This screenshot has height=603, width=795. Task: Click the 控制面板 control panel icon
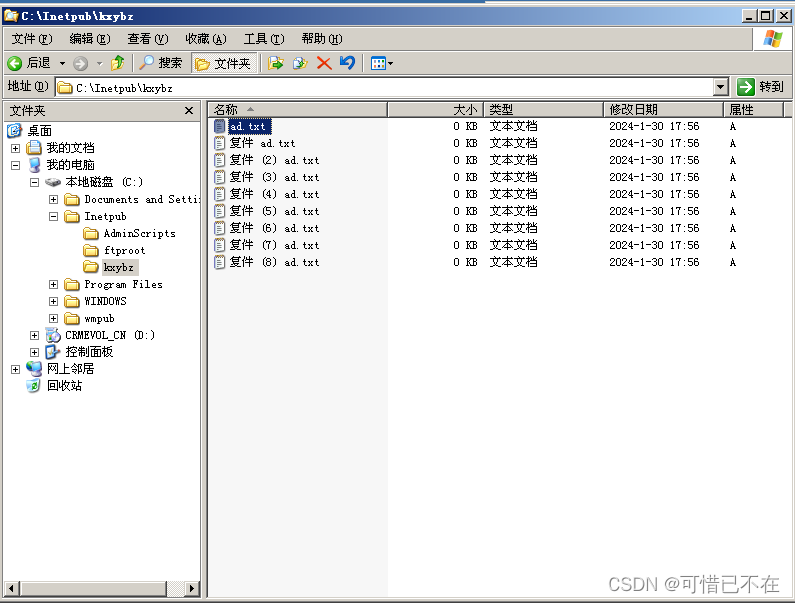[53, 352]
